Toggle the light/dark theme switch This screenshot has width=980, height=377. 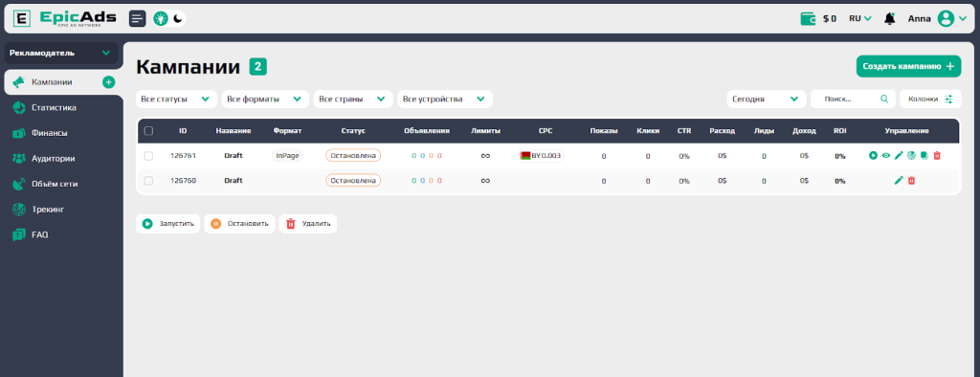[x=169, y=19]
